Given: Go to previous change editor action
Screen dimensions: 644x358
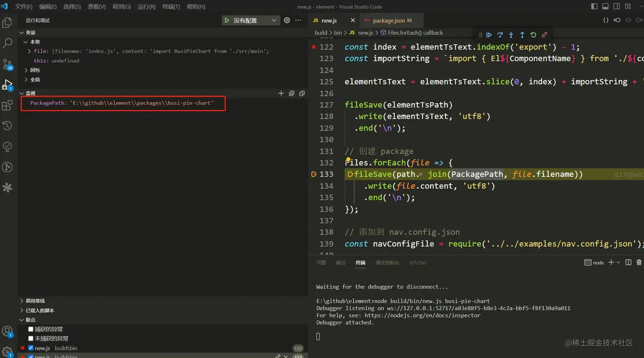Looking at the screenshot, I should [617, 20].
